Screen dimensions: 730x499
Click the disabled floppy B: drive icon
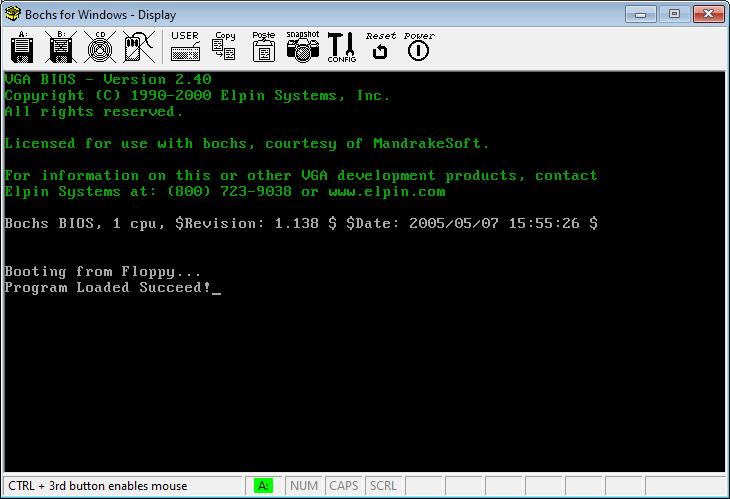61,47
